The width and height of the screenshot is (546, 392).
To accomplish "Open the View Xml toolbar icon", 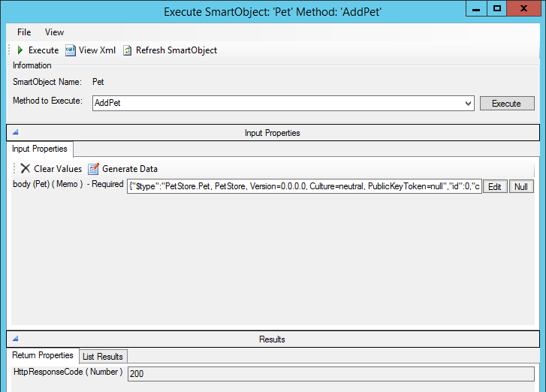I will point(71,50).
